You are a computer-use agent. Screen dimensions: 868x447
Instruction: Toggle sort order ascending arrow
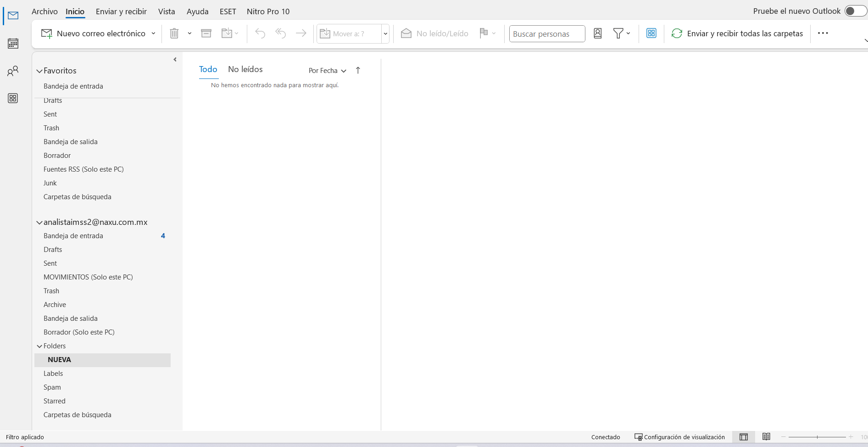point(358,70)
